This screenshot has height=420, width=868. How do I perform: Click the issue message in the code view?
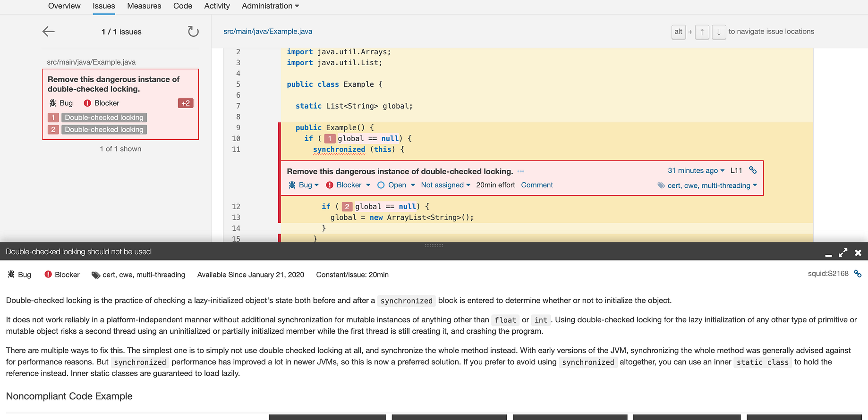400,171
